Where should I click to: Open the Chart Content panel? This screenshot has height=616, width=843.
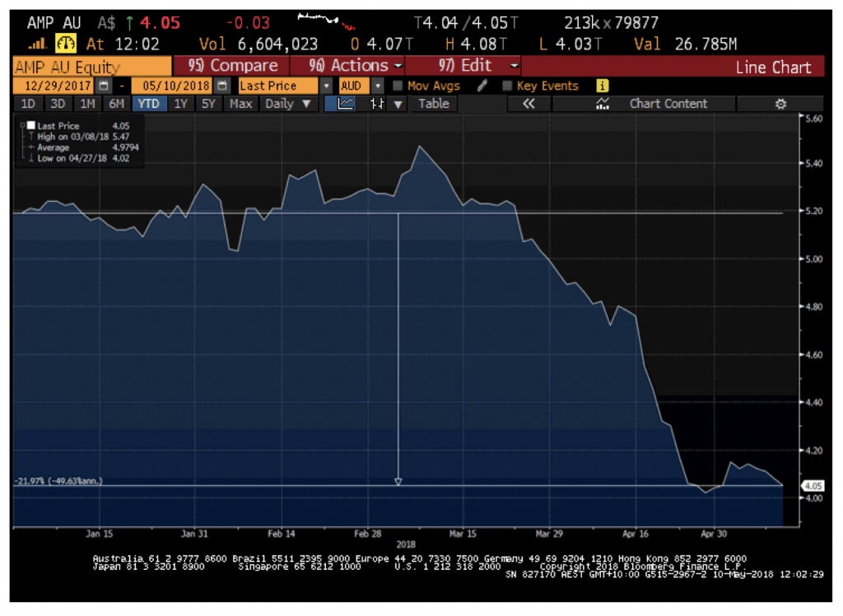coord(668,104)
